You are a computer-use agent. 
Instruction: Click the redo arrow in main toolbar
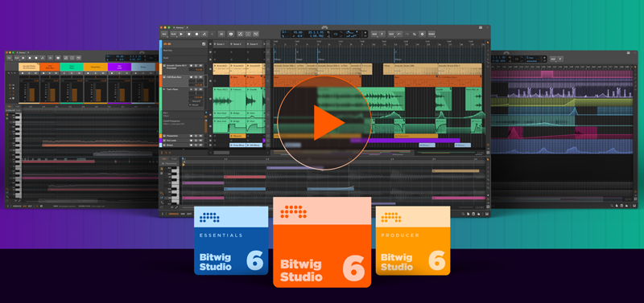407,34
